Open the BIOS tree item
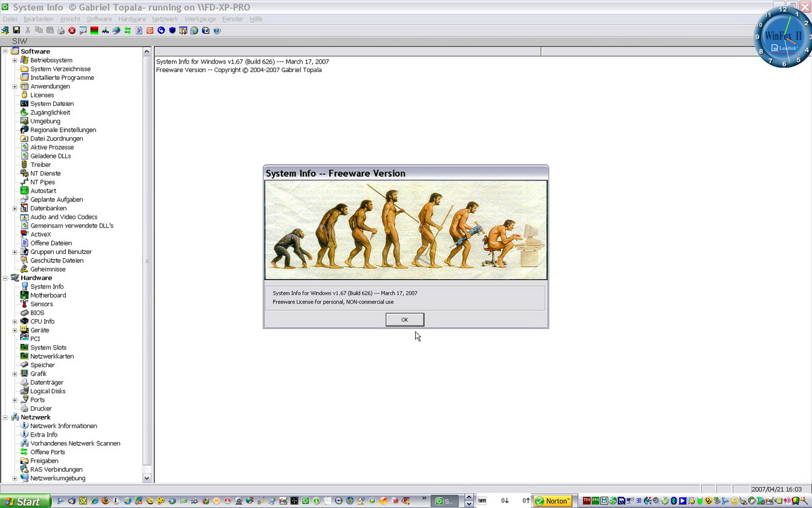The height and width of the screenshot is (508, 812). click(x=37, y=313)
